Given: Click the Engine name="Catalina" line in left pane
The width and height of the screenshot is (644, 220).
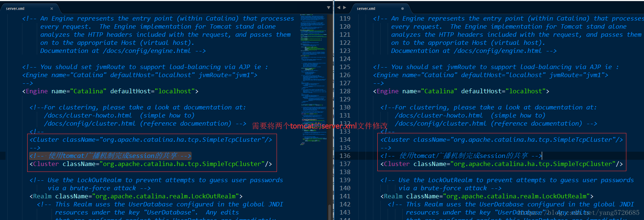Looking at the screenshot, I should click(110, 91).
